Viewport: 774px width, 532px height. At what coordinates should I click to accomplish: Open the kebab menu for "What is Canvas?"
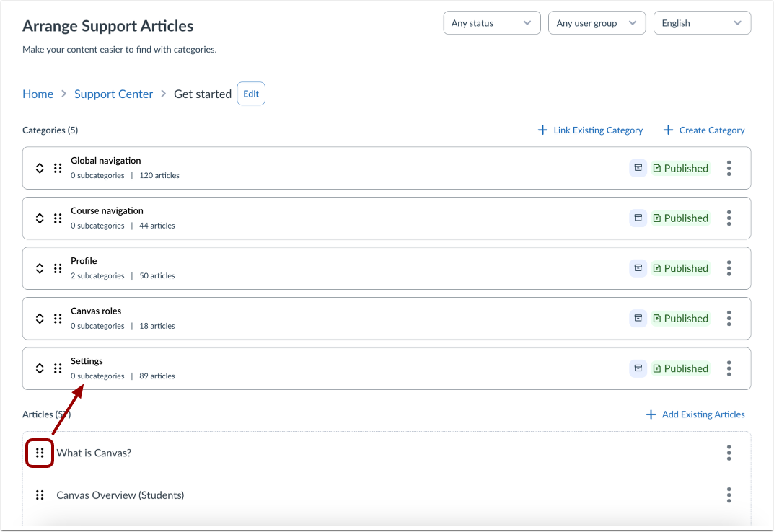pos(729,453)
